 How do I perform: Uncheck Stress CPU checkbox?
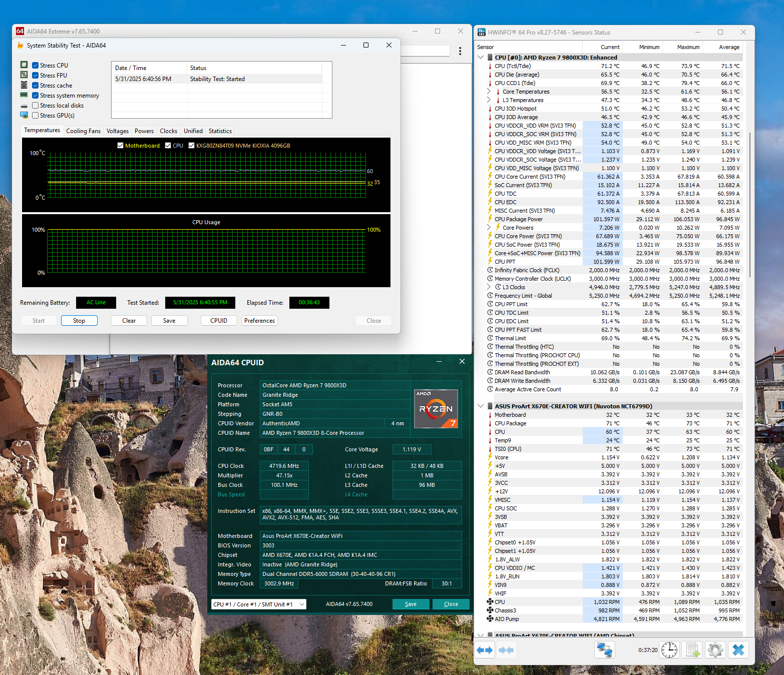point(36,65)
